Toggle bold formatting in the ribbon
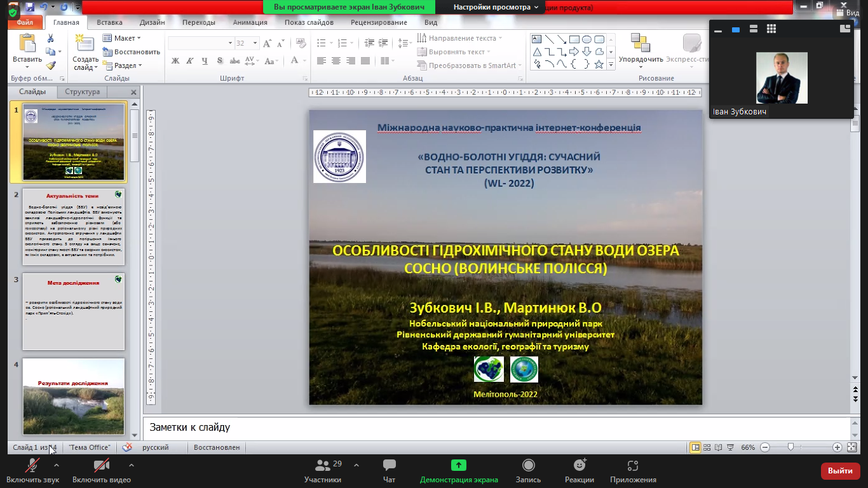The height and width of the screenshot is (488, 868). pyautogui.click(x=175, y=61)
